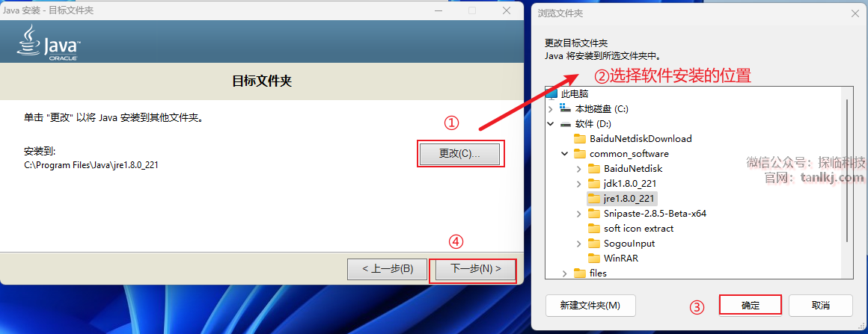Go back with < 上一步(B) button
Viewport: 868px width, 334px height.
pyautogui.click(x=387, y=269)
